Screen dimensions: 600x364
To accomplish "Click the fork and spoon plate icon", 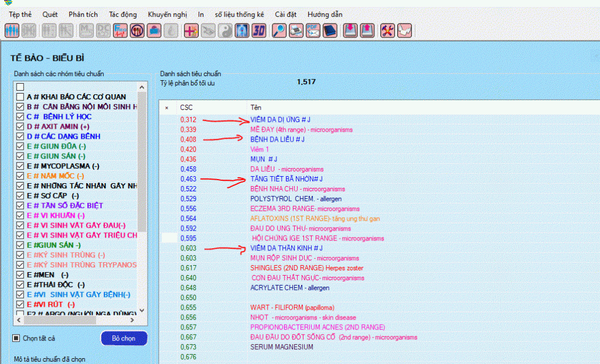I will coord(138,30).
